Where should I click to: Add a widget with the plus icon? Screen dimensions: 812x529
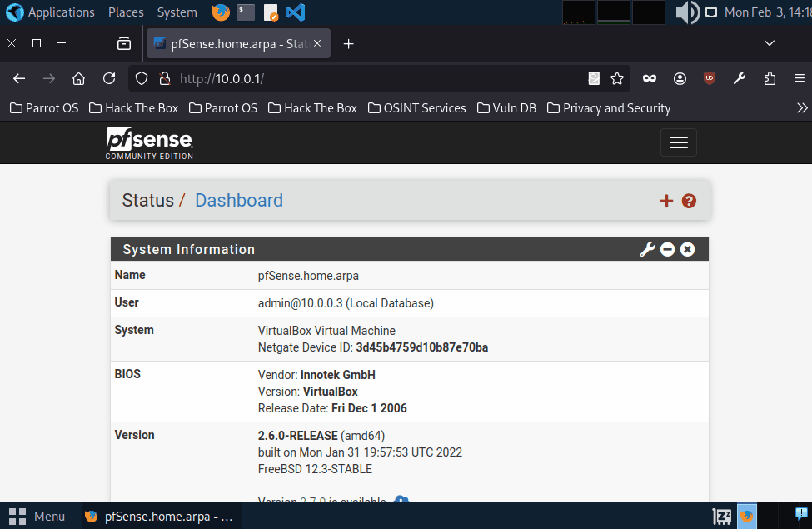point(666,201)
